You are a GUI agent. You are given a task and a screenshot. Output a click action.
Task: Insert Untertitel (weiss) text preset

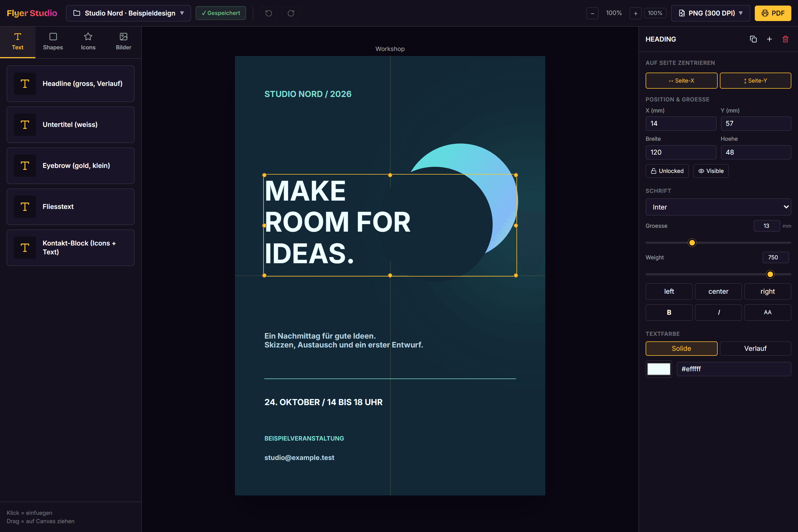71,124
